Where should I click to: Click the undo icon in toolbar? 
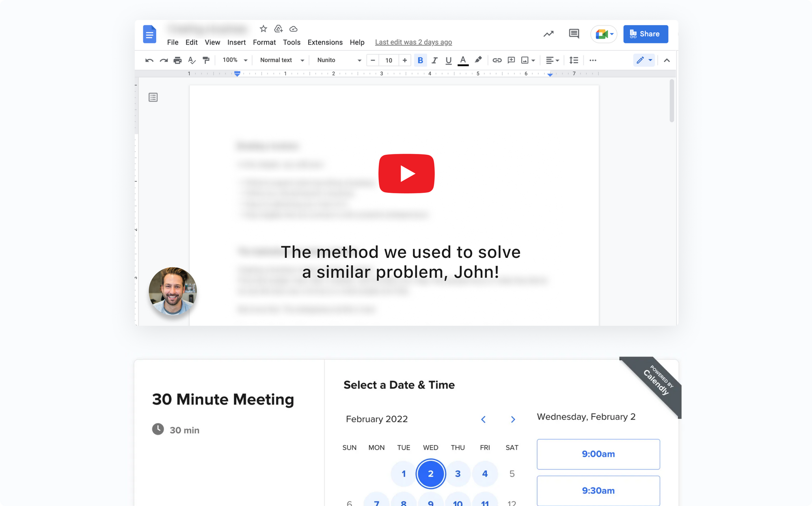click(149, 61)
